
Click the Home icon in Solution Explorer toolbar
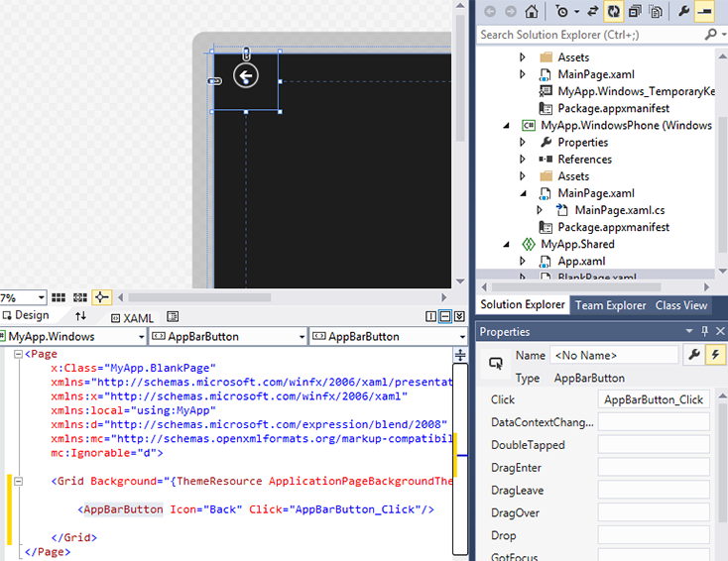(x=532, y=11)
